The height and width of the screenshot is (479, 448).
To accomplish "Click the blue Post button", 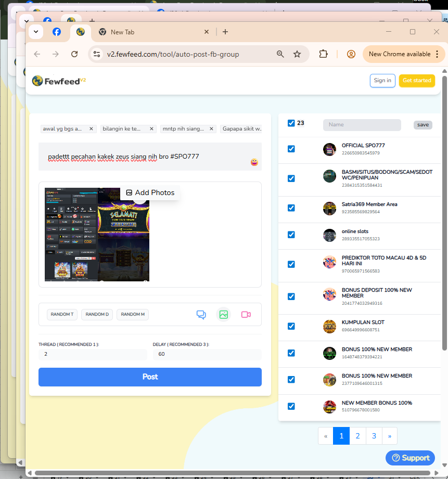I will tap(150, 377).
